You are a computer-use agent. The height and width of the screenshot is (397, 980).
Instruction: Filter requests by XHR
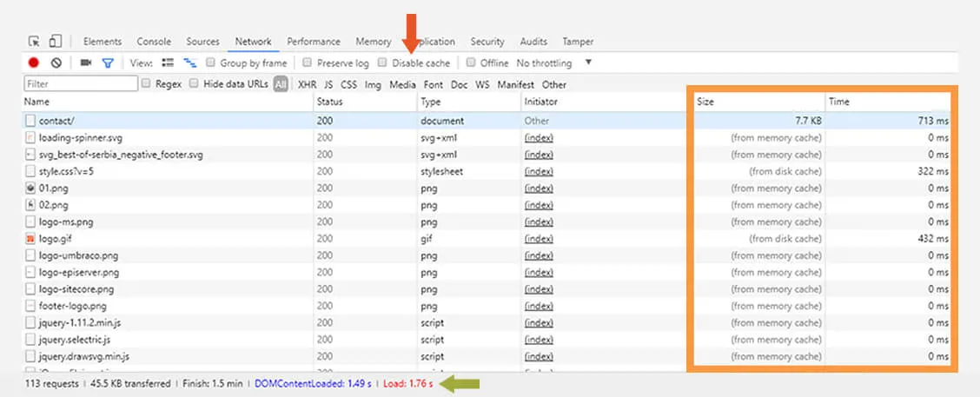307,84
